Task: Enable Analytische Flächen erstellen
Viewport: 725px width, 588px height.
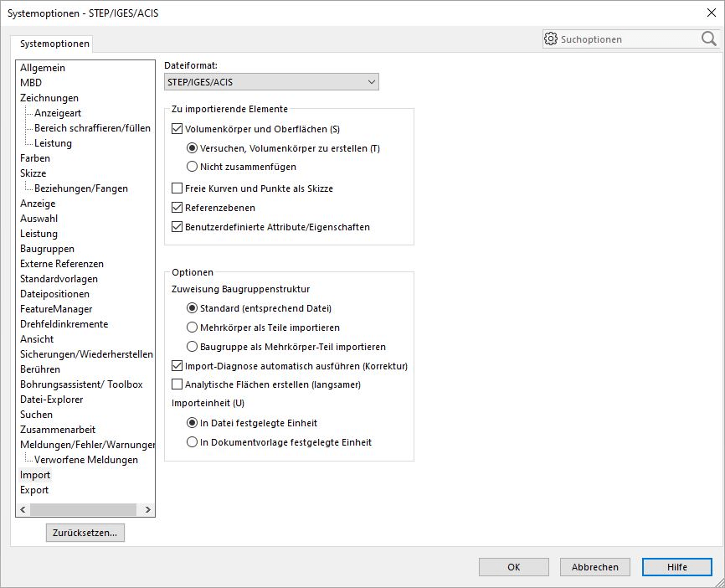Action: click(176, 384)
